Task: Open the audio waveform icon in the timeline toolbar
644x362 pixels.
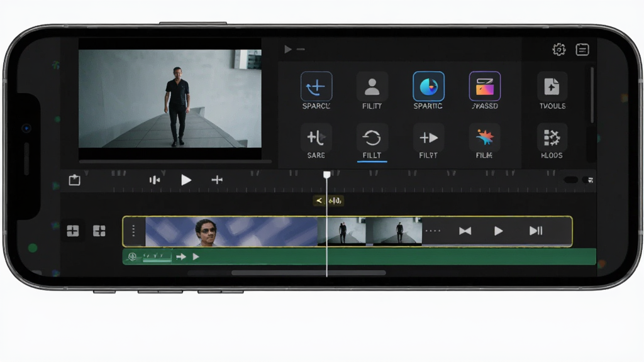Action: click(155, 180)
